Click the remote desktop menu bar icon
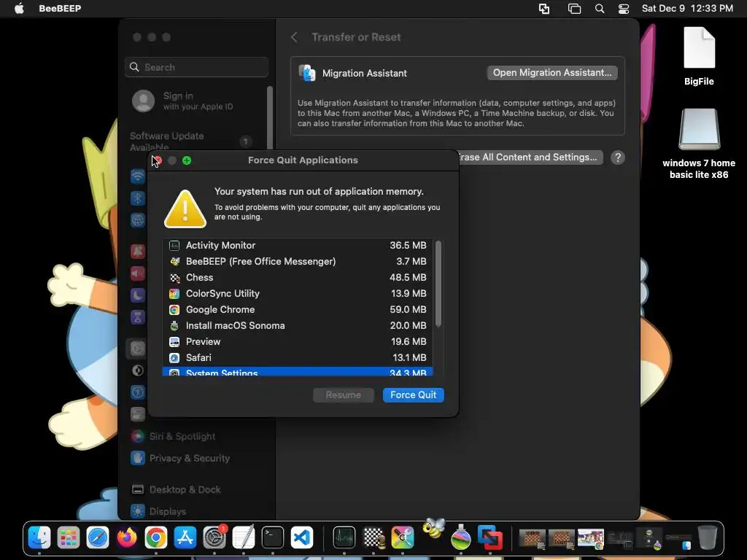Viewport: 747px width, 560px height. [544, 9]
